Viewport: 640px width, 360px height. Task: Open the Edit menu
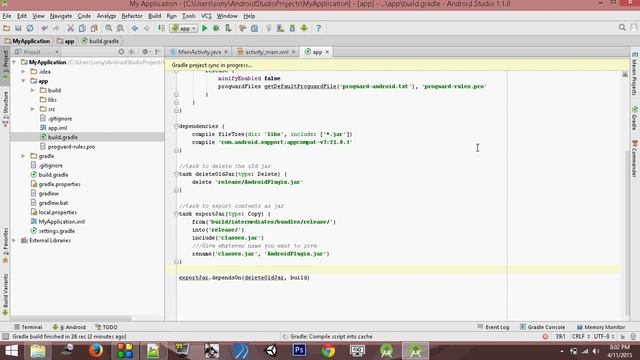[22, 16]
